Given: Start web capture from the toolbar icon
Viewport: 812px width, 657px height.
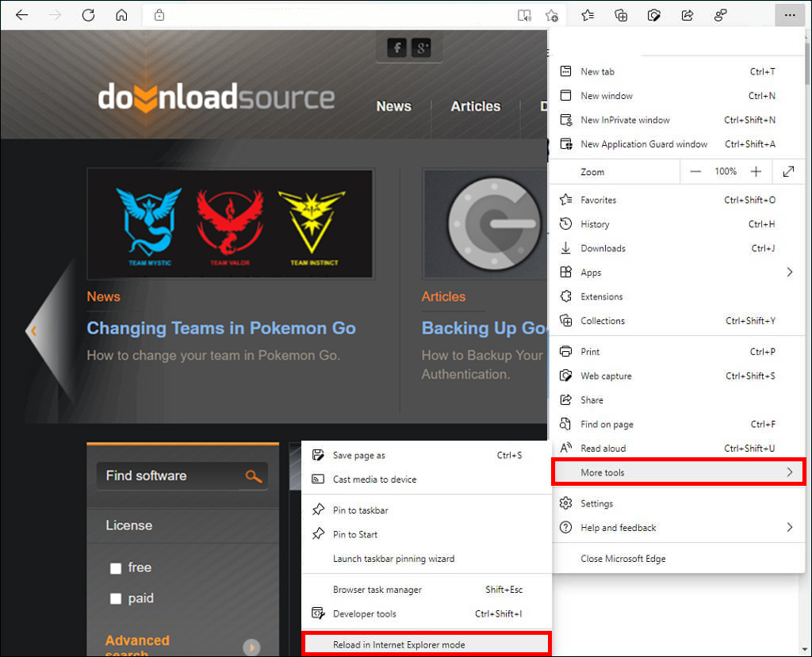Looking at the screenshot, I should (653, 16).
